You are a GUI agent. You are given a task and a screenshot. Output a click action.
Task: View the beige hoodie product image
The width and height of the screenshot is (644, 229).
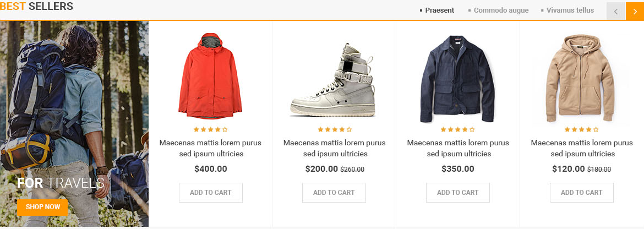tap(581, 77)
